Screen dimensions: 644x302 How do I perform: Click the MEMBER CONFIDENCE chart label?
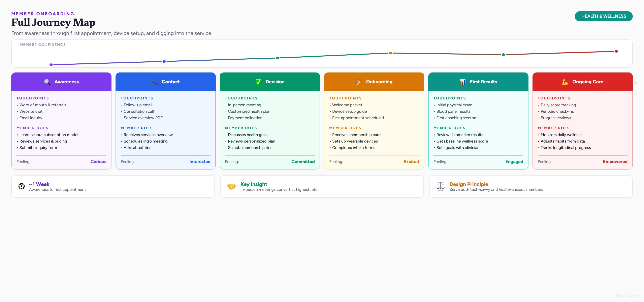pos(42,44)
